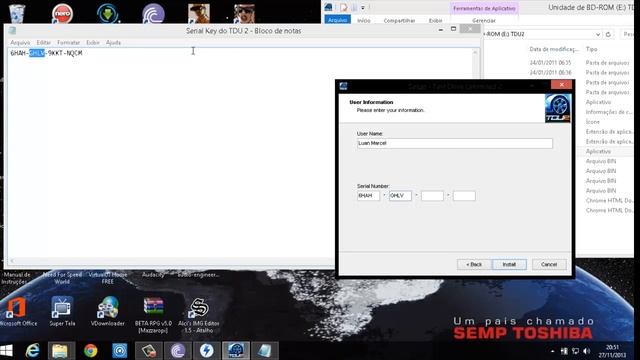640x360 pixels.
Task: Select the Início tab in Explorer ribbon
Action: [364, 20]
